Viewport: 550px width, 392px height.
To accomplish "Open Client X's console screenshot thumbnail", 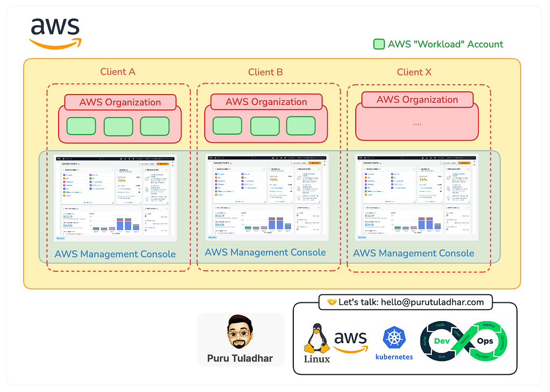I will 417,198.
